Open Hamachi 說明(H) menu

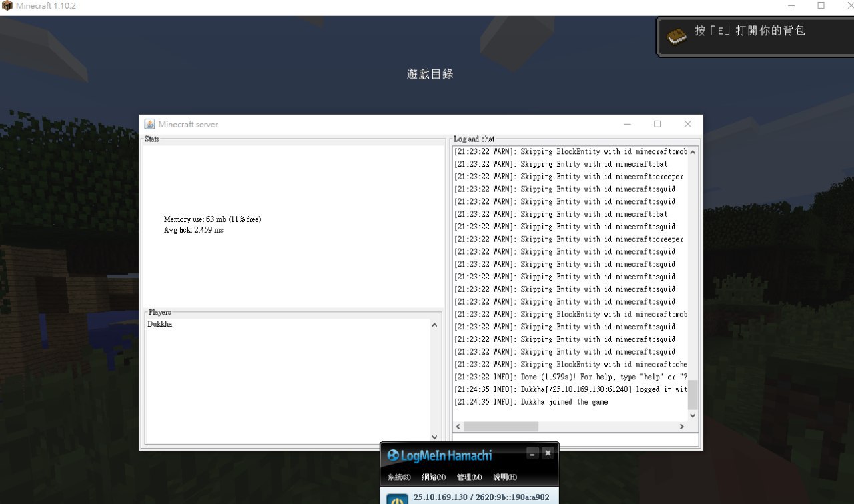504,477
